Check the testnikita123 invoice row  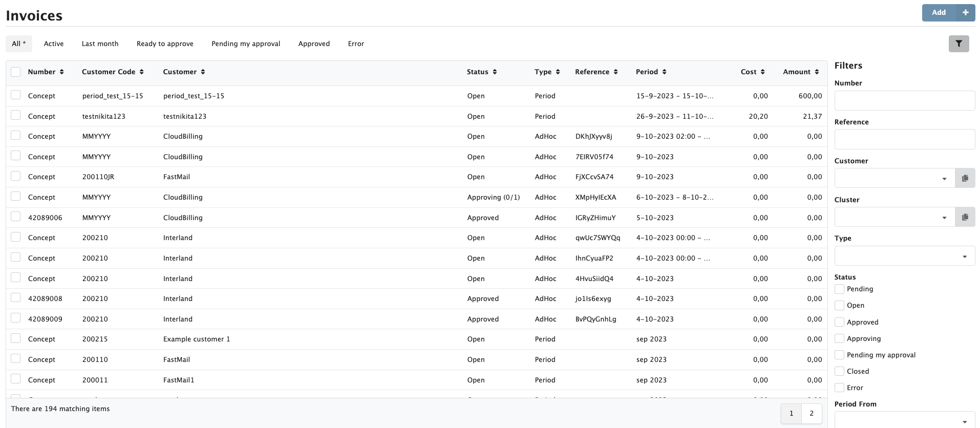(x=16, y=115)
